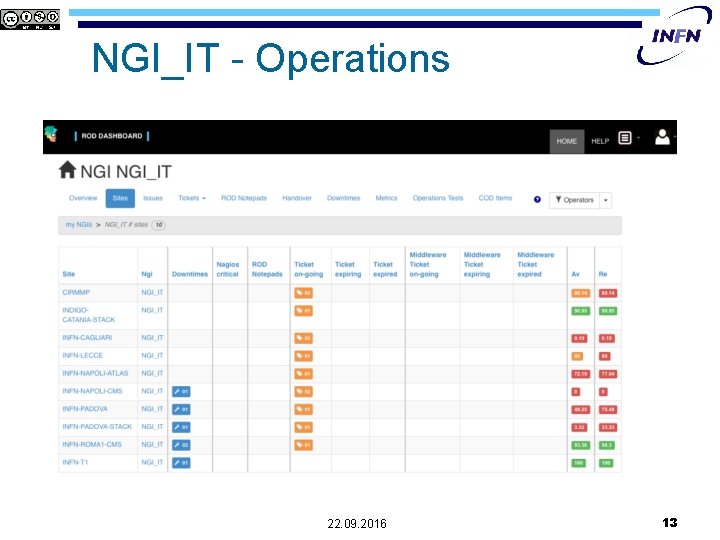The image size is (720, 540).
Task: Expand the Tickets dropdown menu
Action: [x=192, y=198]
